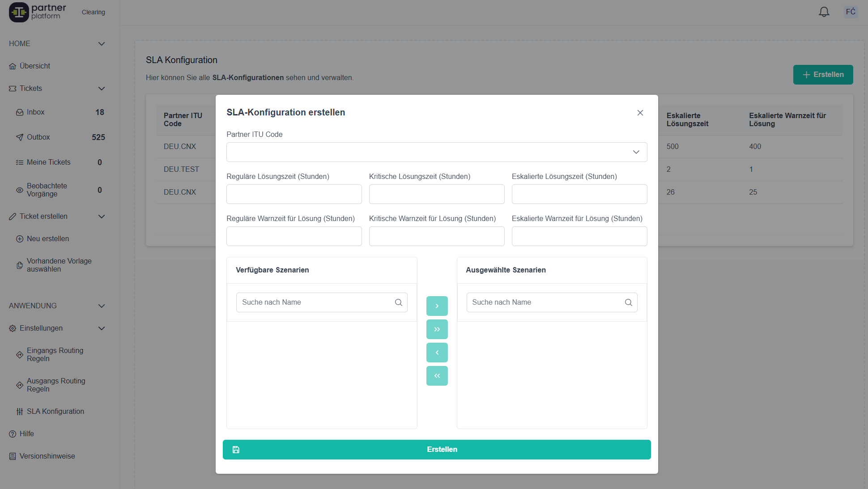The image size is (868, 489).
Task: Collapse the HOME section chevron
Action: (102, 44)
